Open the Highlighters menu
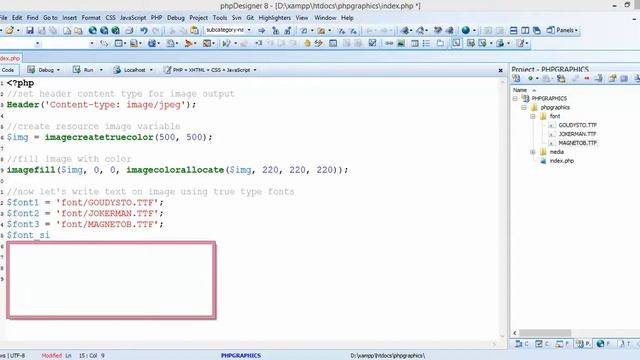The image size is (640, 360). tap(275, 18)
